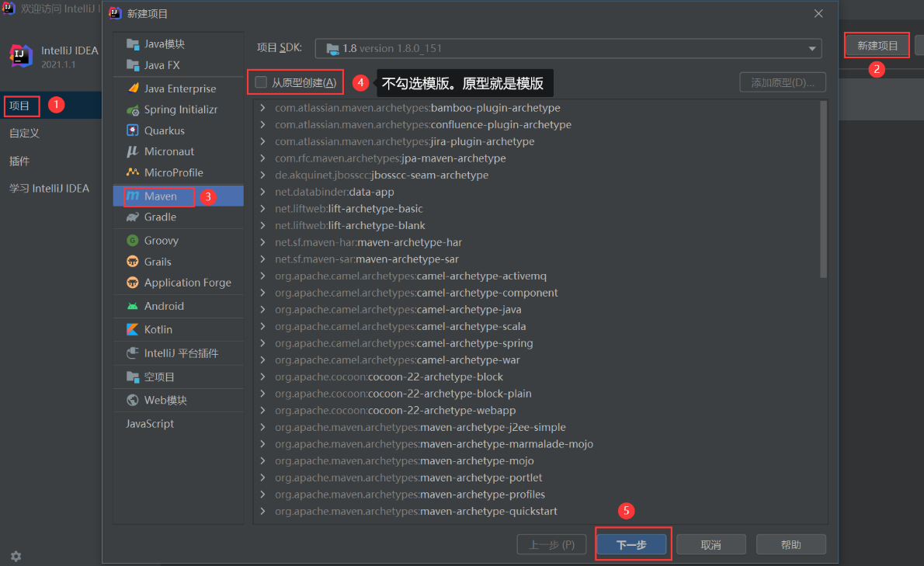Click the Java FX folder icon
The width and height of the screenshot is (924, 566).
coord(133,64)
